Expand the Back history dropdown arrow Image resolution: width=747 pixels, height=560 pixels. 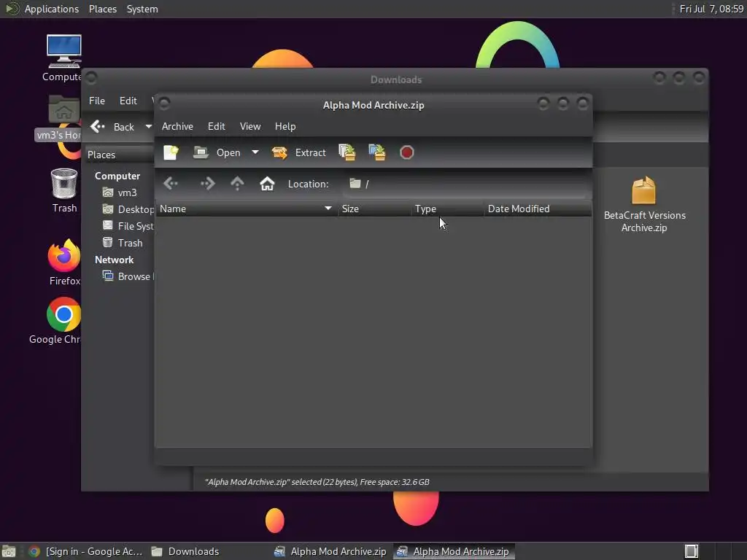click(149, 127)
